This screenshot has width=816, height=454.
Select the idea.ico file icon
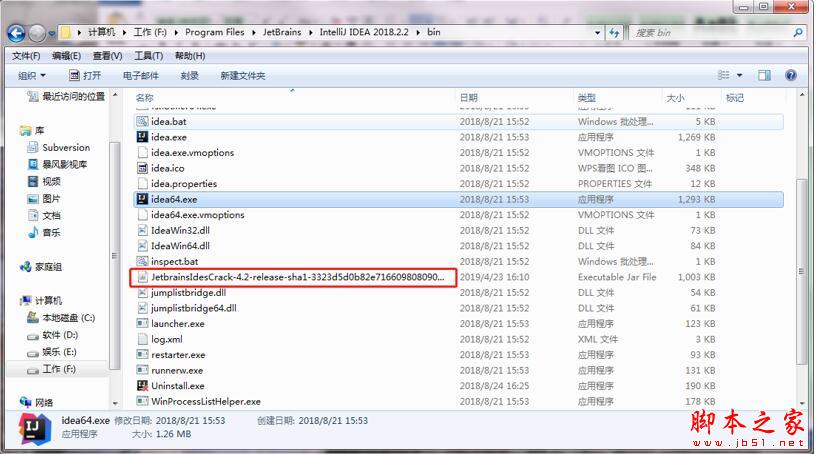pyautogui.click(x=142, y=168)
